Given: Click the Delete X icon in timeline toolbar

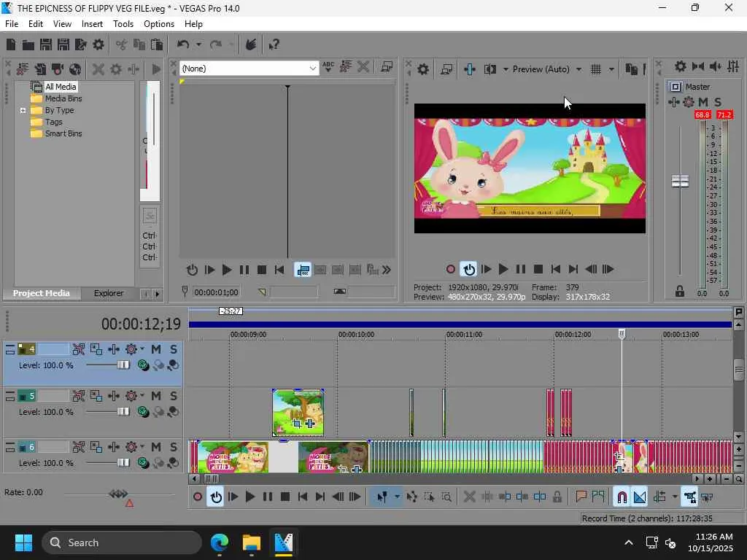Looking at the screenshot, I should pyautogui.click(x=469, y=497).
